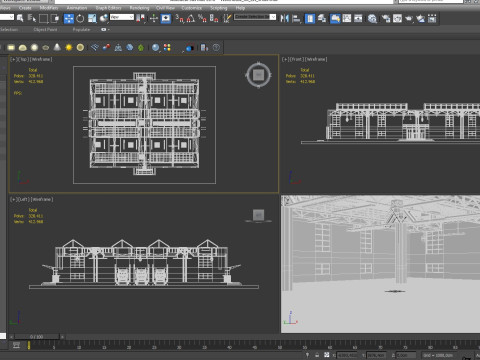
Task: Click the Mirror tool icon
Action: point(284,18)
